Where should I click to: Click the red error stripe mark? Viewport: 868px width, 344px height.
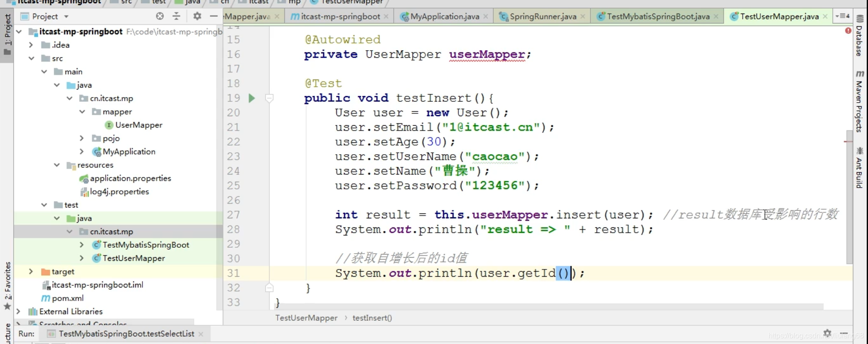coord(848,141)
